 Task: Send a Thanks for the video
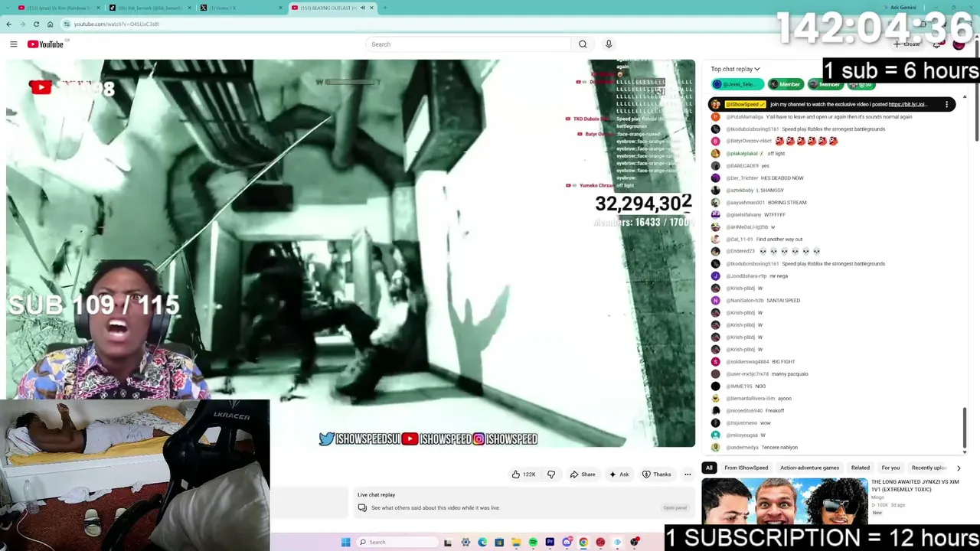pos(658,474)
